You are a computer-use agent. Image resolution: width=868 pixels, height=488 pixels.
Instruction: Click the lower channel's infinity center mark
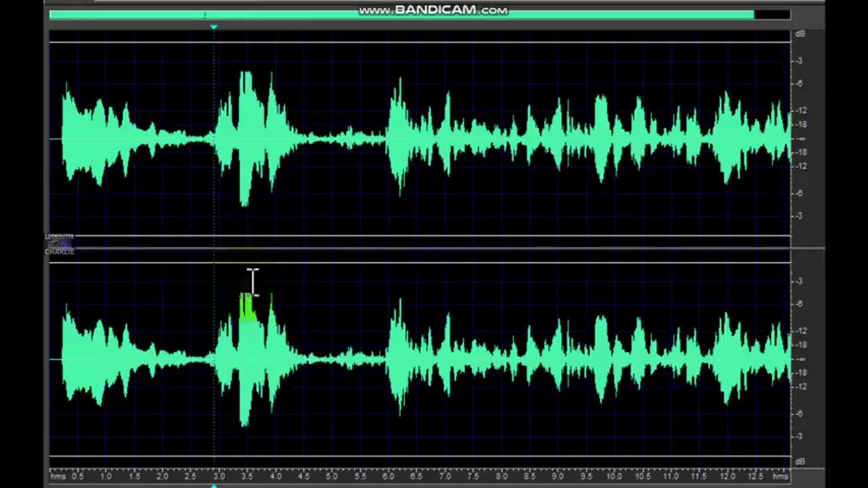point(801,359)
